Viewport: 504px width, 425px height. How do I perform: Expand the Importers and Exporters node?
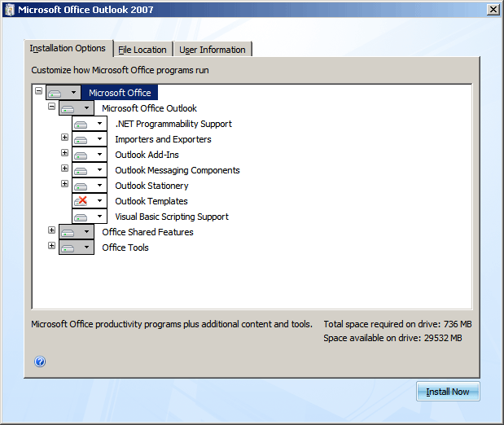pos(64,138)
